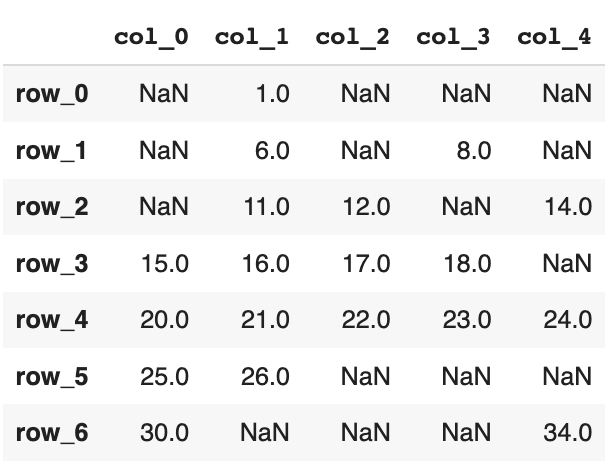Click the col_2 column header
616x472 pixels.
353,38
